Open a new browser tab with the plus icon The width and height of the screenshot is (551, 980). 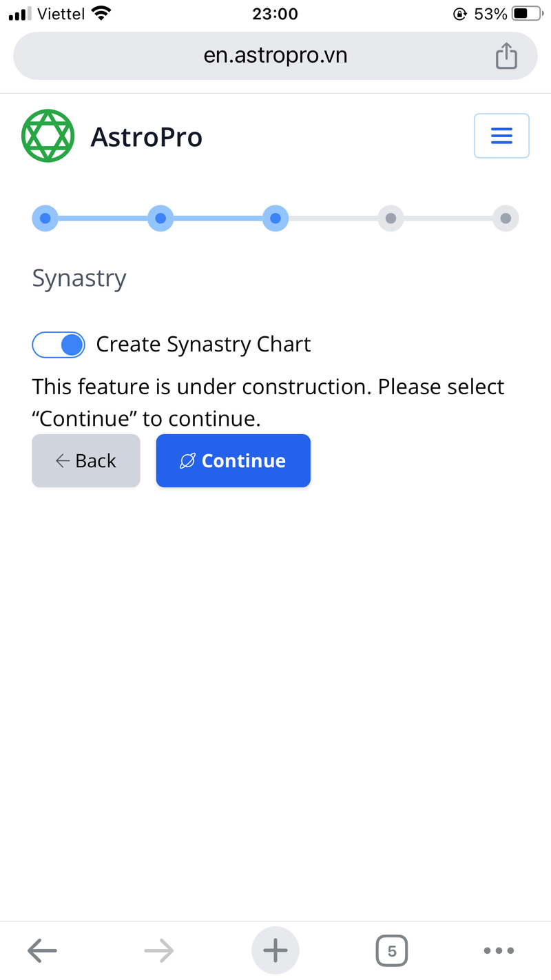pyautogui.click(x=275, y=950)
